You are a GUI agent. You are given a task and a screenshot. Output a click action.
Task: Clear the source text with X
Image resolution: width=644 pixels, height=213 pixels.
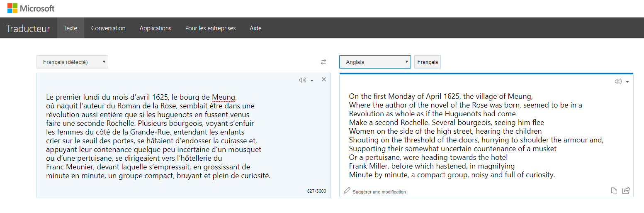tap(324, 80)
